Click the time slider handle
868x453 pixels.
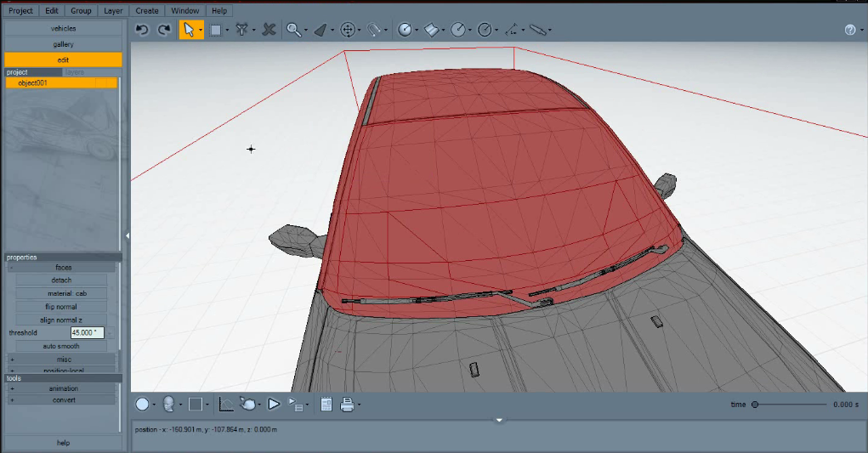pos(755,405)
